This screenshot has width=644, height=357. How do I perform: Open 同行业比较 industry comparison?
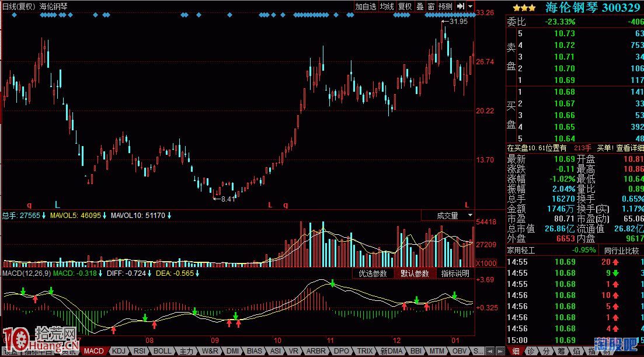[621, 250]
